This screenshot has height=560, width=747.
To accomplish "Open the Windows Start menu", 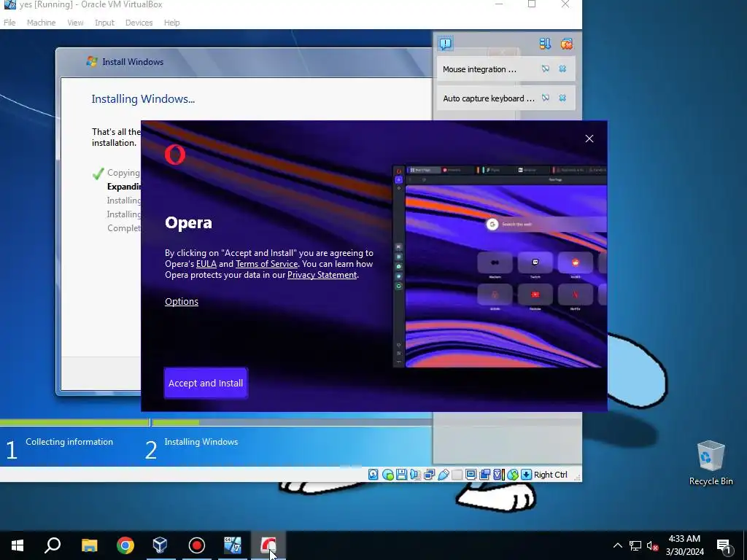I will (x=18, y=545).
